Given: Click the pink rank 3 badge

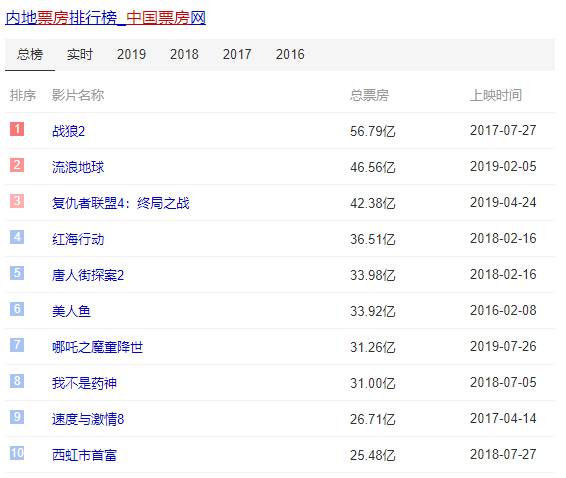Looking at the screenshot, I should 17,201.
